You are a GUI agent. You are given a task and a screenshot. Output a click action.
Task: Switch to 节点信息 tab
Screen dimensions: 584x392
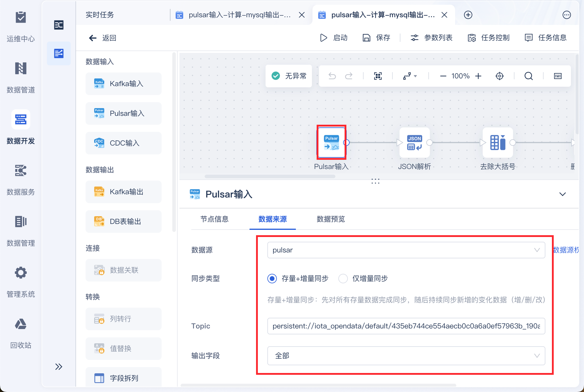(x=214, y=219)
